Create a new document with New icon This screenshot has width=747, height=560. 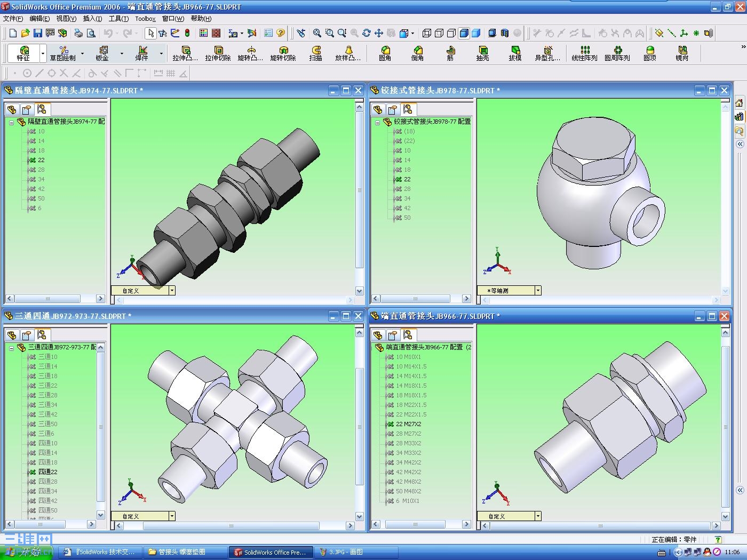tap(13, 33)
